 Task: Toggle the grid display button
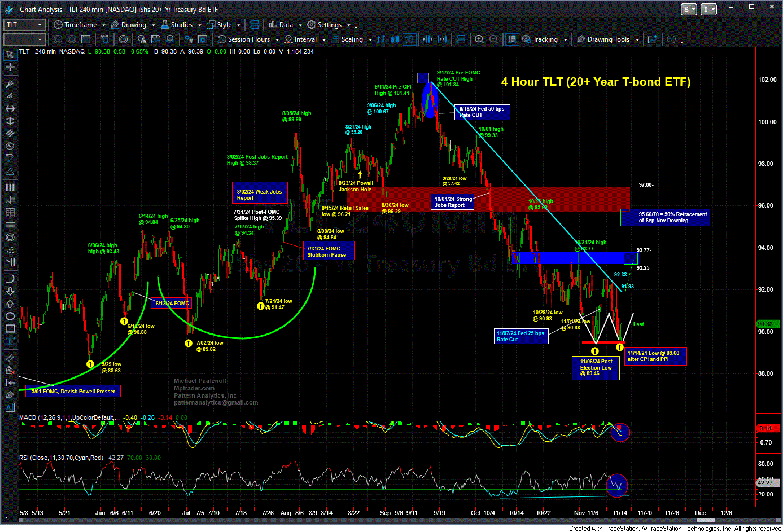tap(511, 39)
